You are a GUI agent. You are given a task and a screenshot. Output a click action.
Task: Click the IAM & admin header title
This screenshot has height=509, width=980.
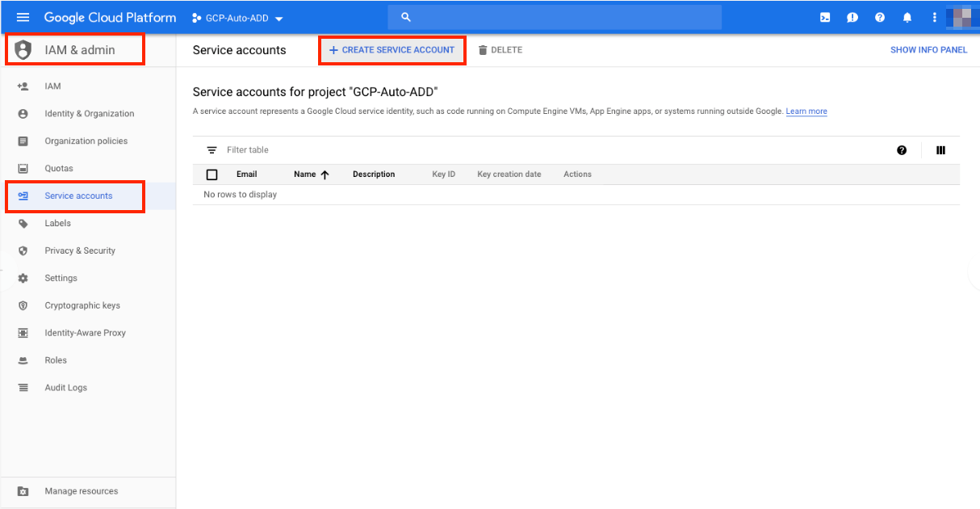point(80,50)
